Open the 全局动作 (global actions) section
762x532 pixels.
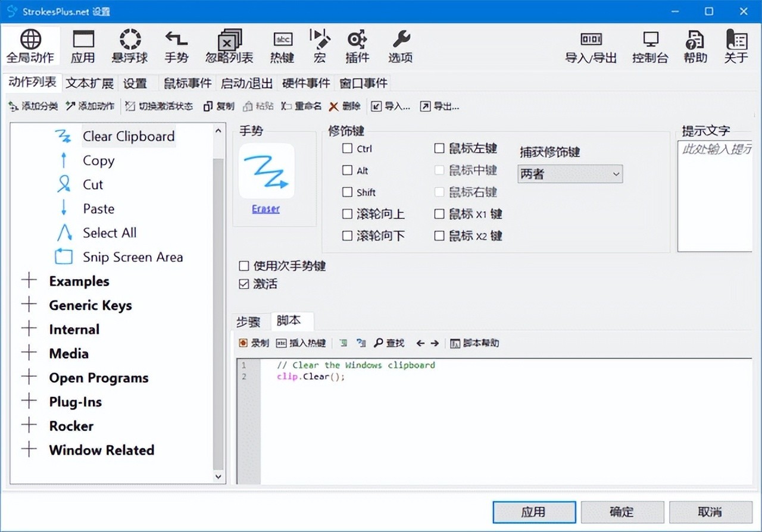point(30,46)
